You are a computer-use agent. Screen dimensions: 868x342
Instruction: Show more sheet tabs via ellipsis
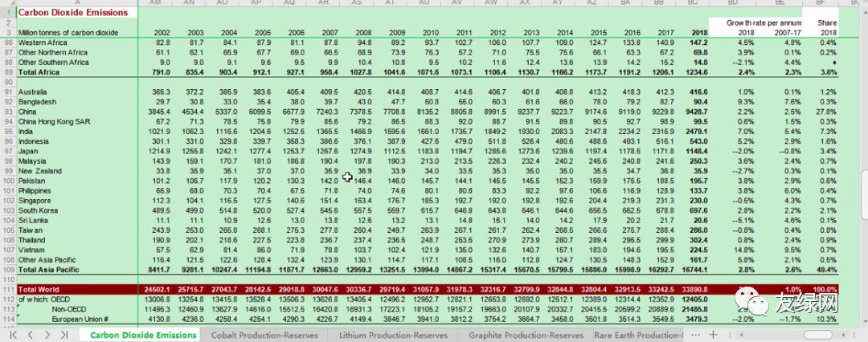pyautogui.click(x=696, y=335)
